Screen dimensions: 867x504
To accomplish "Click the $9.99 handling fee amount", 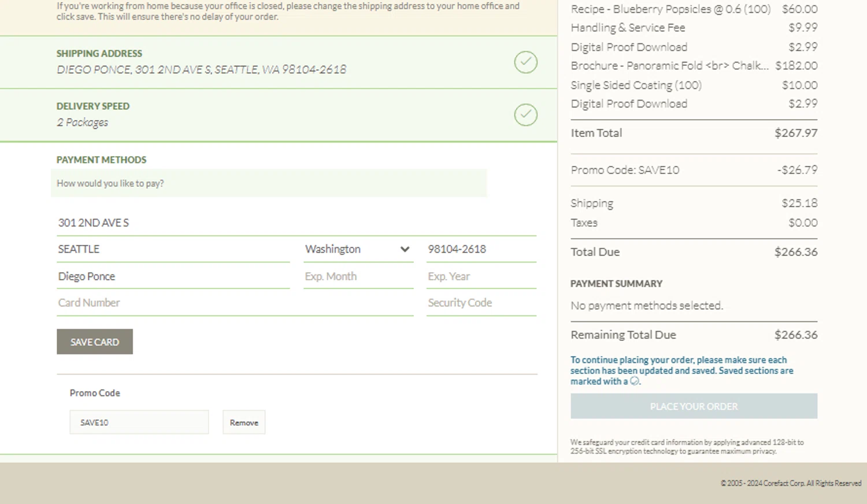I will pos(803,27).
